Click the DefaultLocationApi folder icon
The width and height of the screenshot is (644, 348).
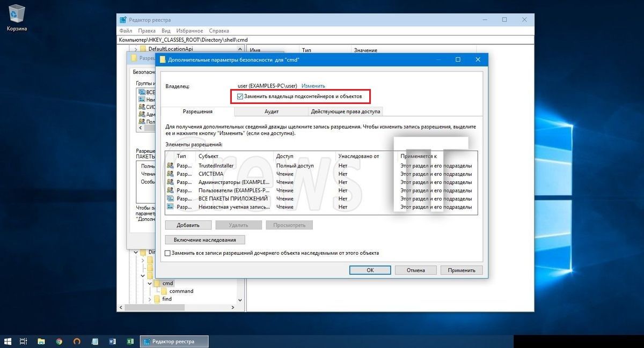click(143, 49)
